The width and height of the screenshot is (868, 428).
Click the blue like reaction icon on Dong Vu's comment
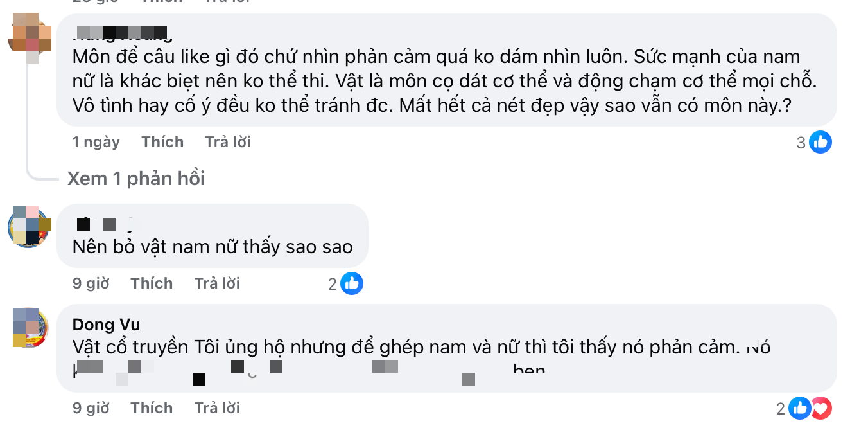click(x=800, y=408)
